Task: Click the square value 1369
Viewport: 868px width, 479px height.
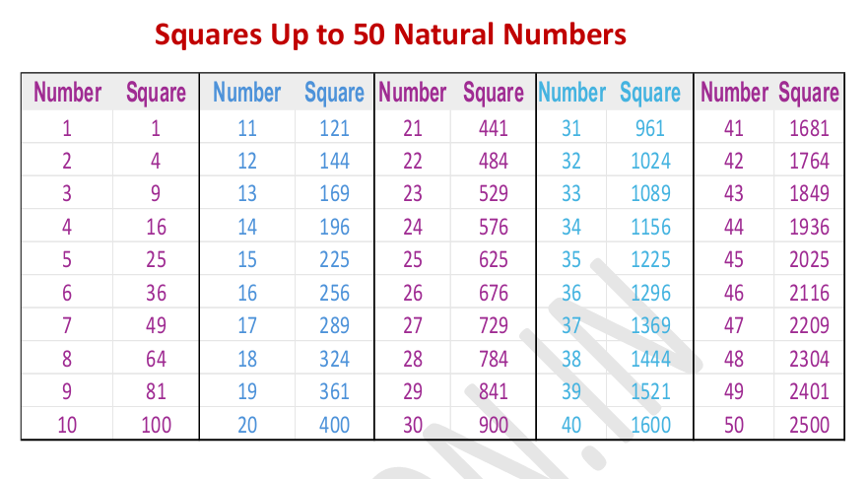Action: pos(651,325)
